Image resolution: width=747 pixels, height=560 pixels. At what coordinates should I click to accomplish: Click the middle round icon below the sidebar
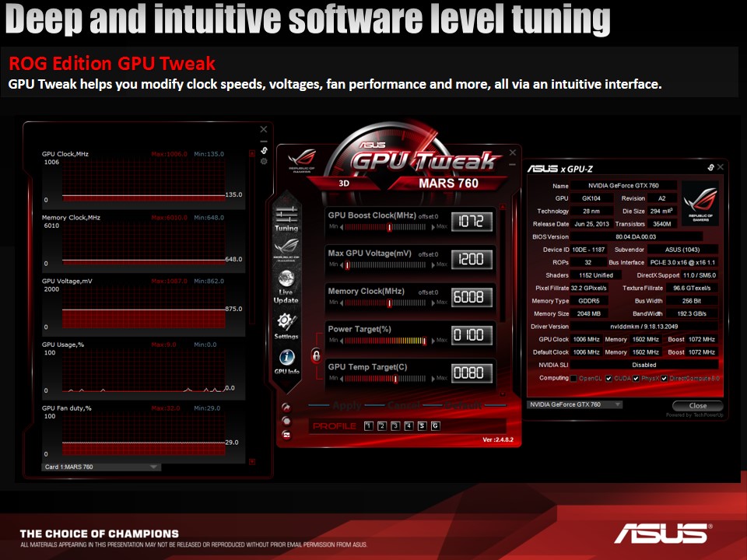point(286,421)
